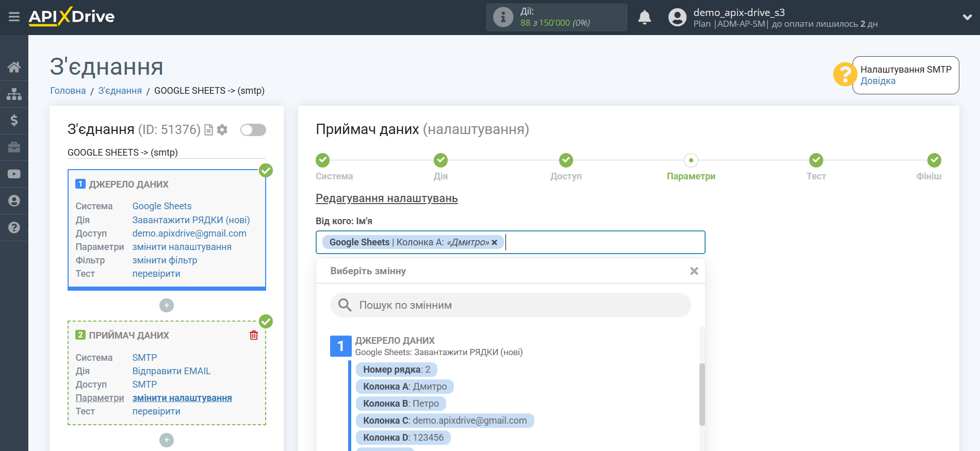This screenshot has width=980, height=451.
Task: Open the YouTube video icon in sidebar
Action: coord(14,174)
